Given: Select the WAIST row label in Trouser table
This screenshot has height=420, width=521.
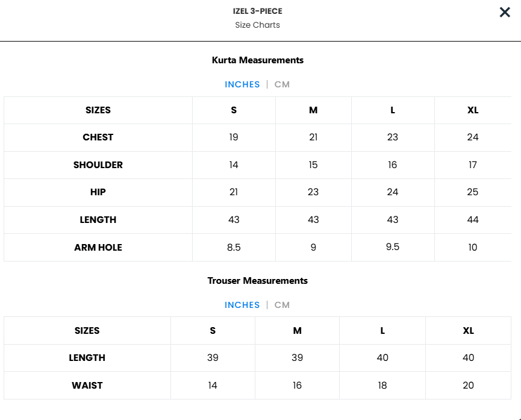Looking at the screenshot, I should click(x=87, y=386).
